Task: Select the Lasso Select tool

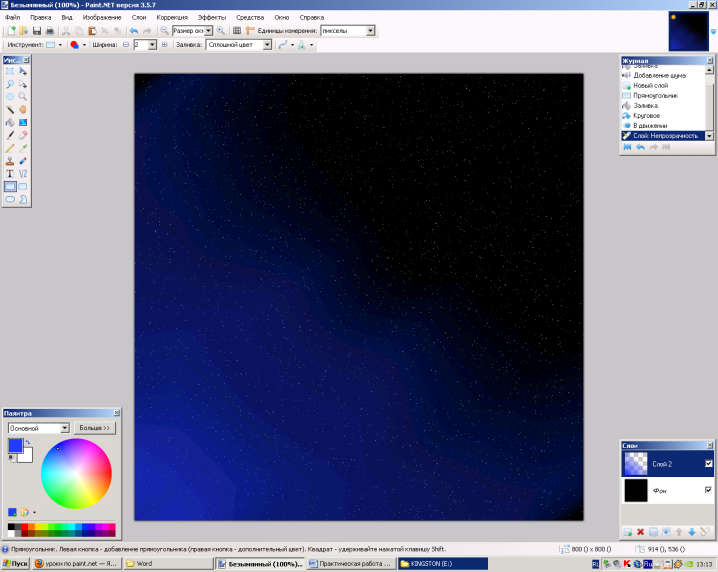Action: coord(10,84)
